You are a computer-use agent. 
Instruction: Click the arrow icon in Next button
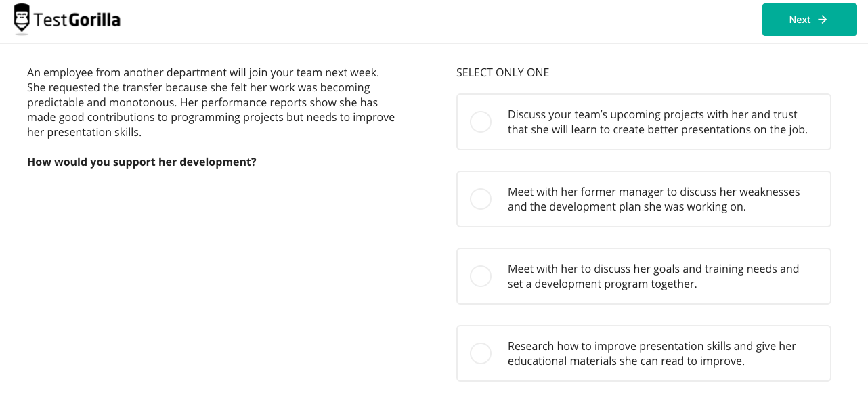point(823,20)
